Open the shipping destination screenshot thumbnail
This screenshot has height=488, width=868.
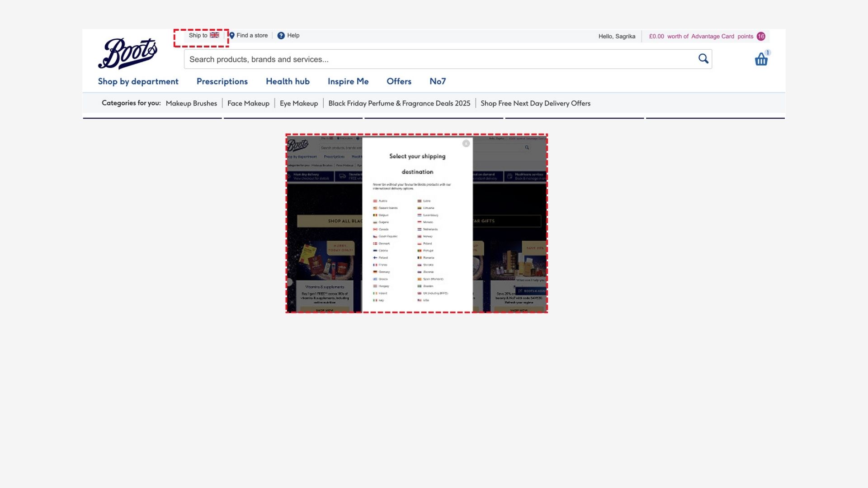pyautogui.click(x=416, y=223)
